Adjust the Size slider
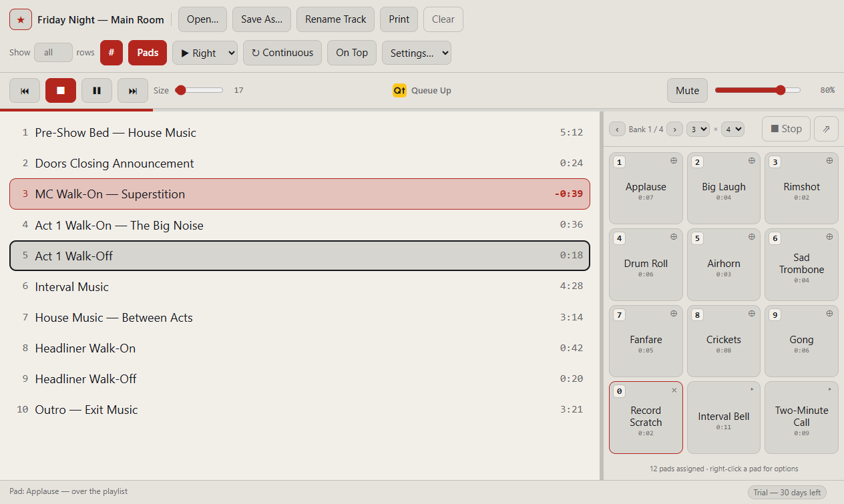Screen dimensions: 844x504 click(x=199, y=90)
